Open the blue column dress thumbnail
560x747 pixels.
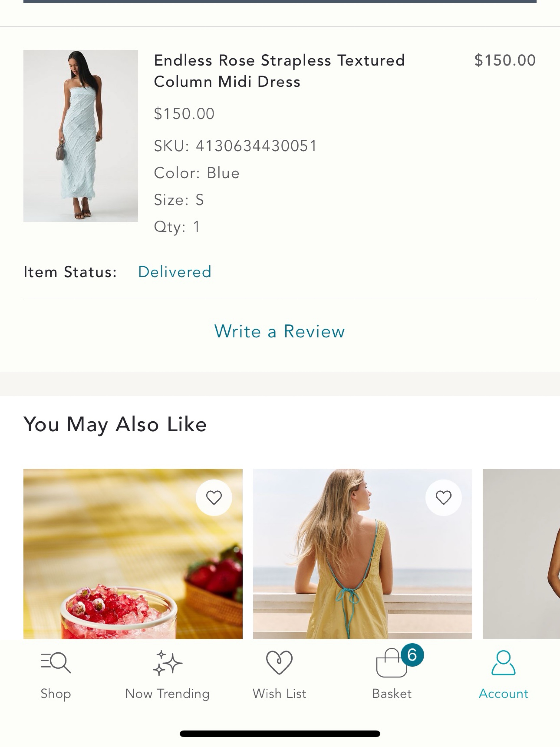(x=81, y=136)
